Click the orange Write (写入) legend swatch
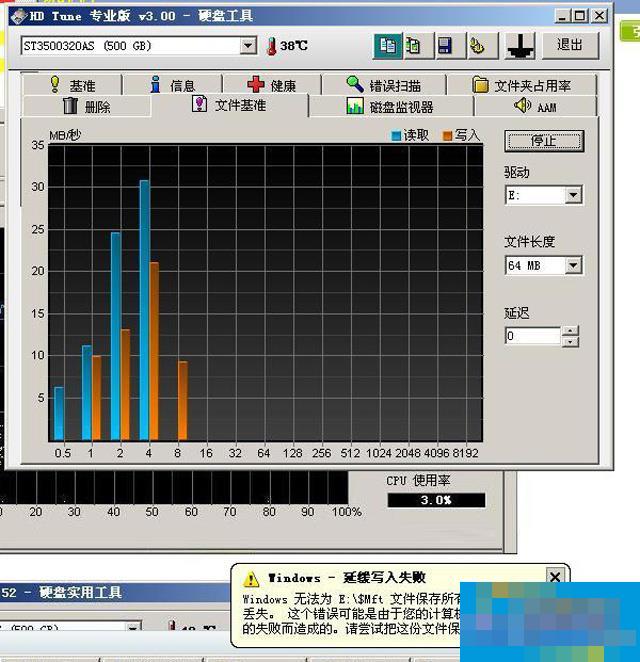 [447, 136]
